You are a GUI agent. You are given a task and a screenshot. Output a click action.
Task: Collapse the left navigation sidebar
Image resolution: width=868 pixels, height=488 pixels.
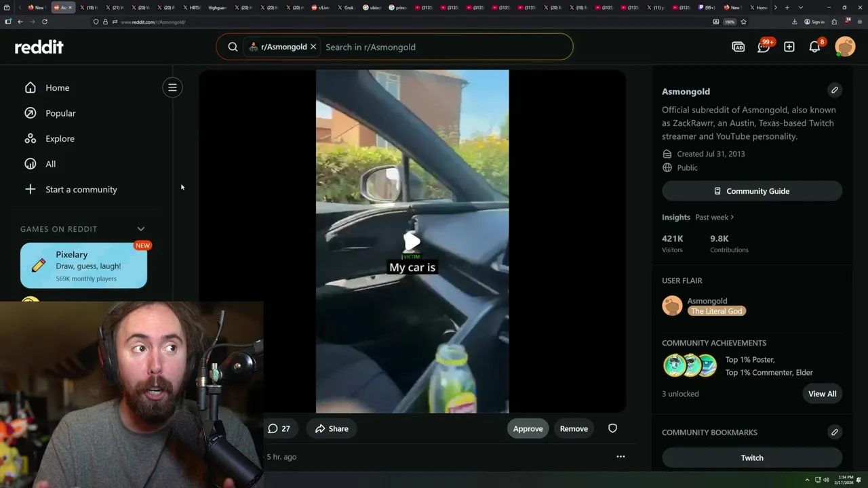coord(172,87)
